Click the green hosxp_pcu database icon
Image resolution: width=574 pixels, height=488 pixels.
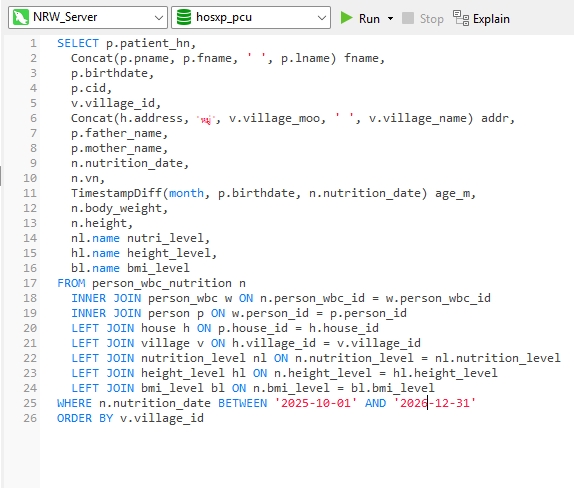[x=184, y=17]
